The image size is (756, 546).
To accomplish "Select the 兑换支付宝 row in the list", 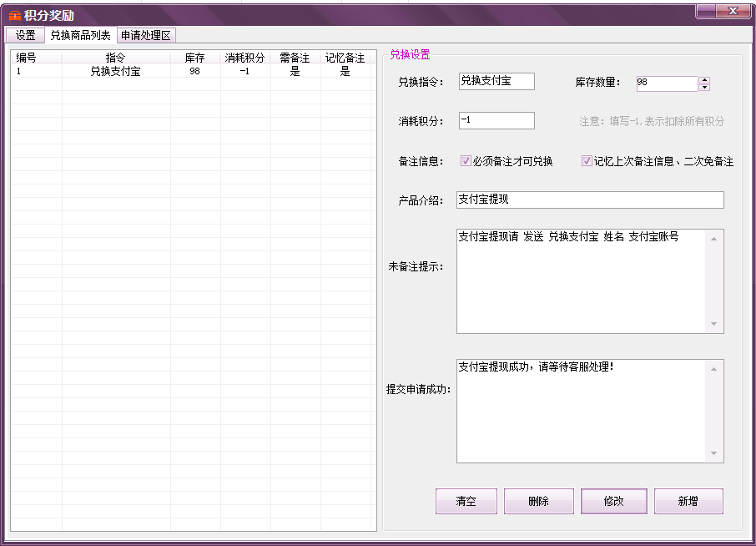I will [x=115, y=72].
